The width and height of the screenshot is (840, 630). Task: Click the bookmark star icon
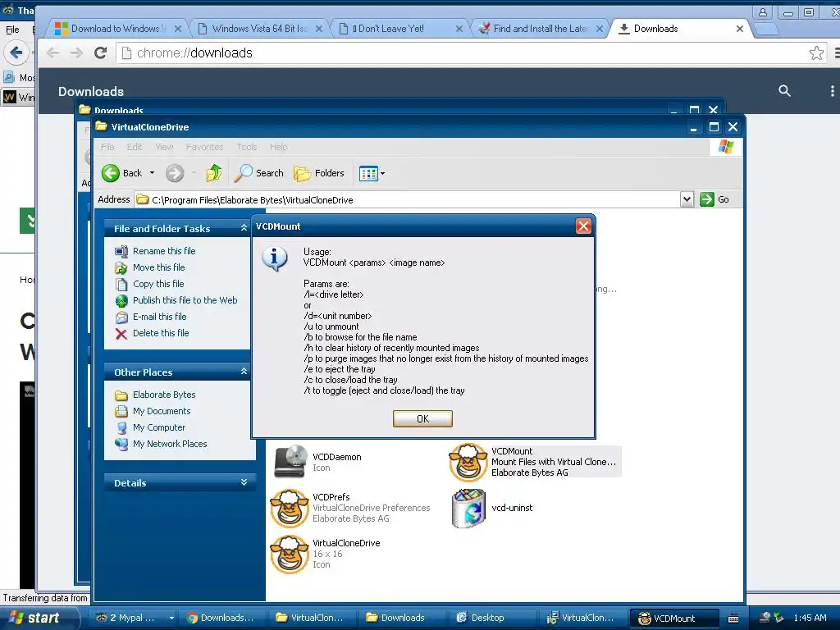pos(816,52)
